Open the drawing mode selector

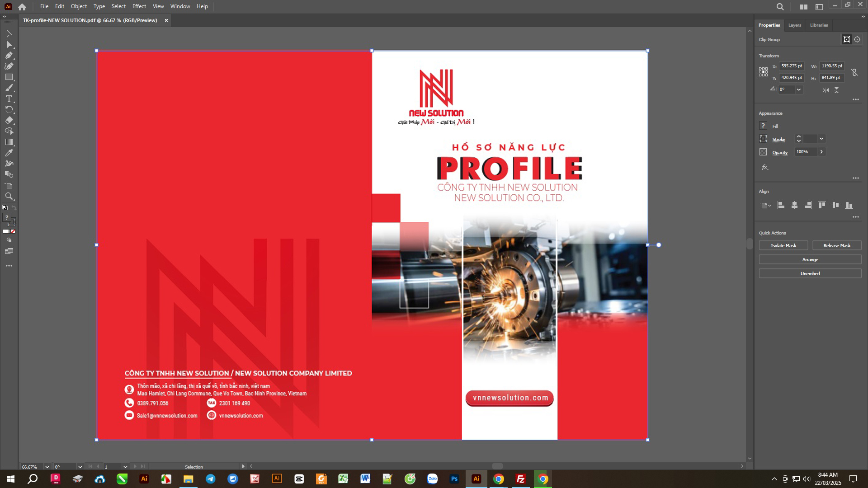9,240
